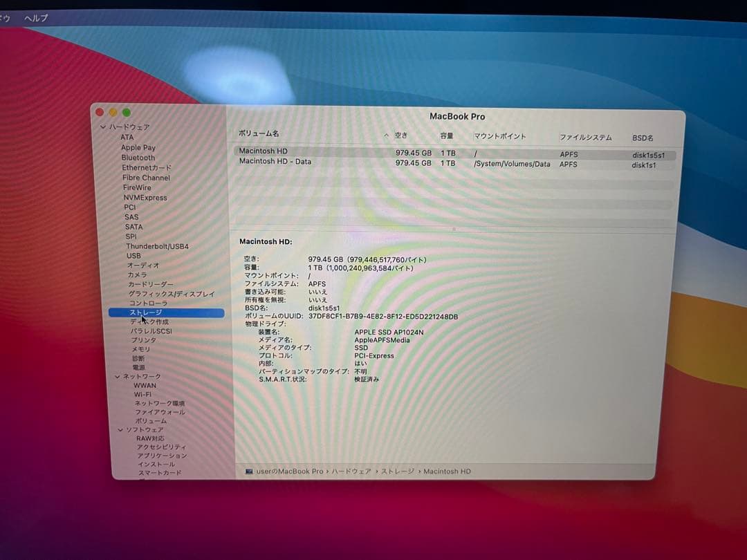
Task: Sort volumes by the 容量 column header
Action: 448,136
